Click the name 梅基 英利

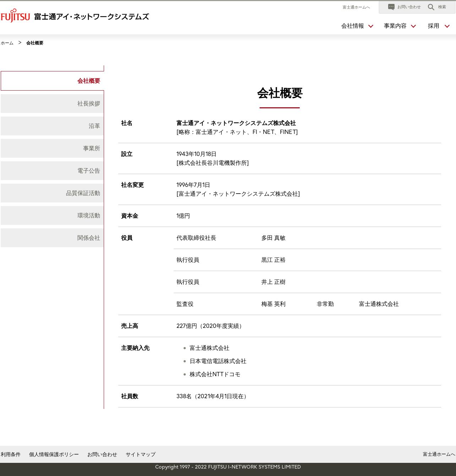273,304
